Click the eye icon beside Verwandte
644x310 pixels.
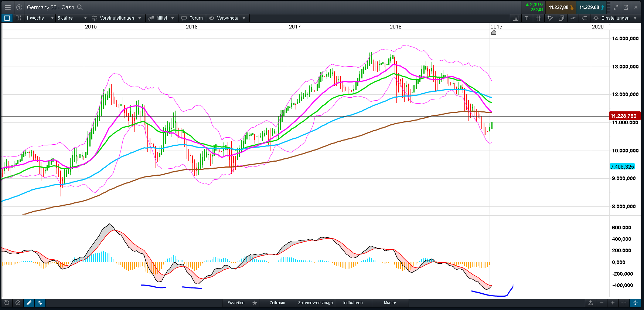(x=212, y=18)
